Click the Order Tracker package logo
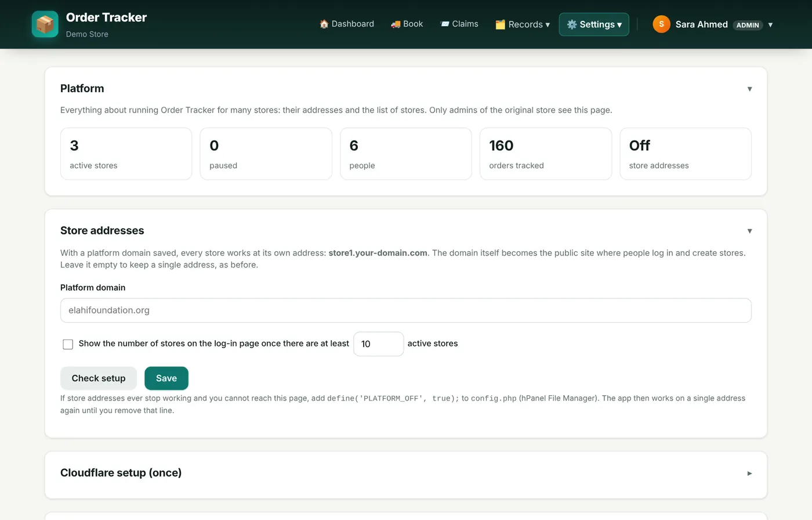 [x=45, y=24]
